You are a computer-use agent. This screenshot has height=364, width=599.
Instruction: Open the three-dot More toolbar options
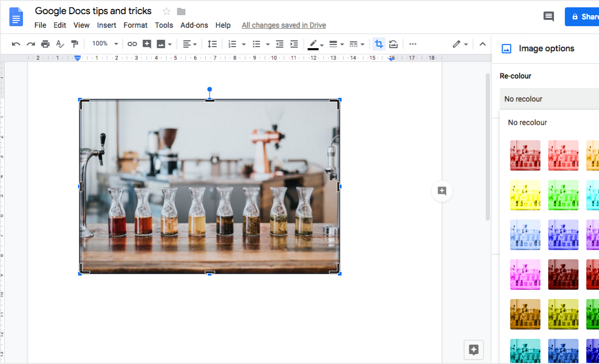tap(413, 44)
